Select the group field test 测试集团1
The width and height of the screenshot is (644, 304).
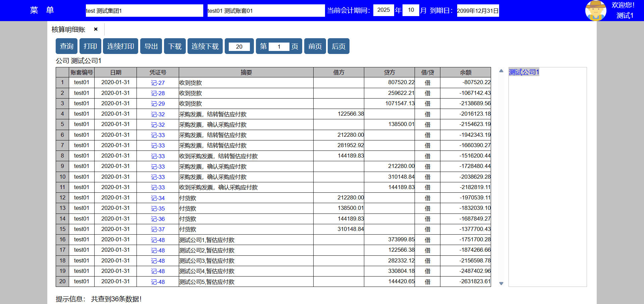(144, 11)
